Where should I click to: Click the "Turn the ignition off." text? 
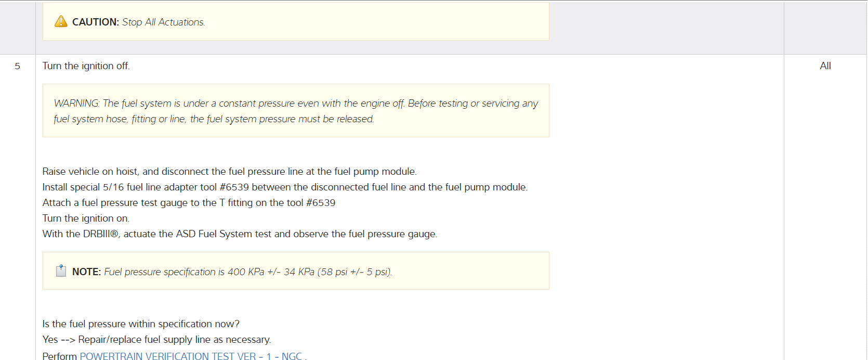tap(86, 66)
